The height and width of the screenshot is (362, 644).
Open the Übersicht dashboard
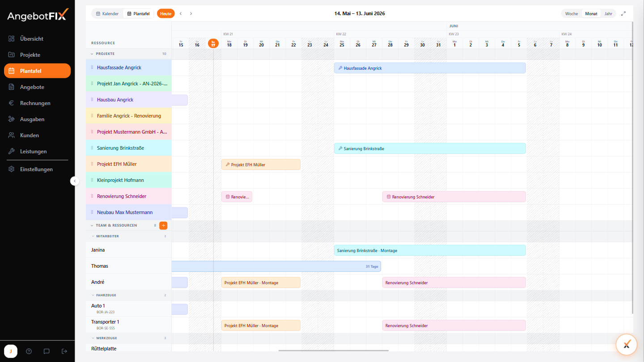(37, 39)
